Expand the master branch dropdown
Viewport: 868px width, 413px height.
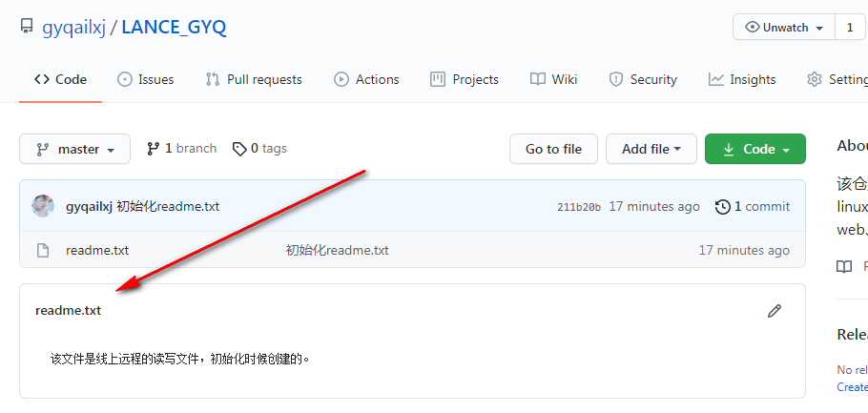(x=74, y=149)
